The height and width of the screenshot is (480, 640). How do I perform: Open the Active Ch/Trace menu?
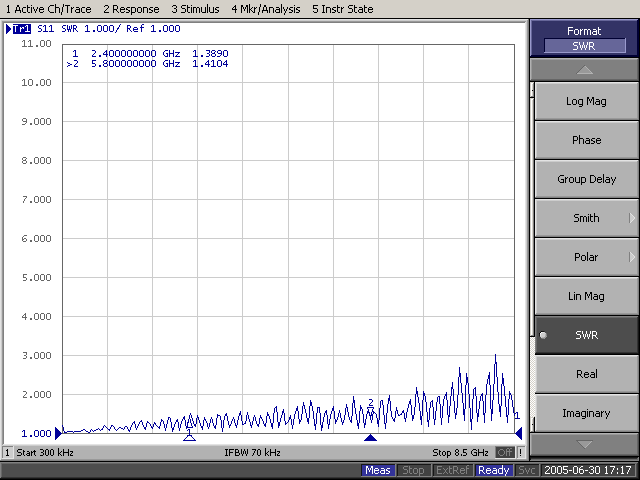tap(48, 9)
